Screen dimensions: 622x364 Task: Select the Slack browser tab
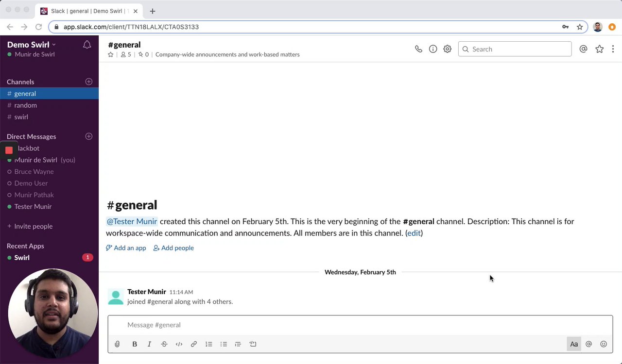tap(89, 11)
